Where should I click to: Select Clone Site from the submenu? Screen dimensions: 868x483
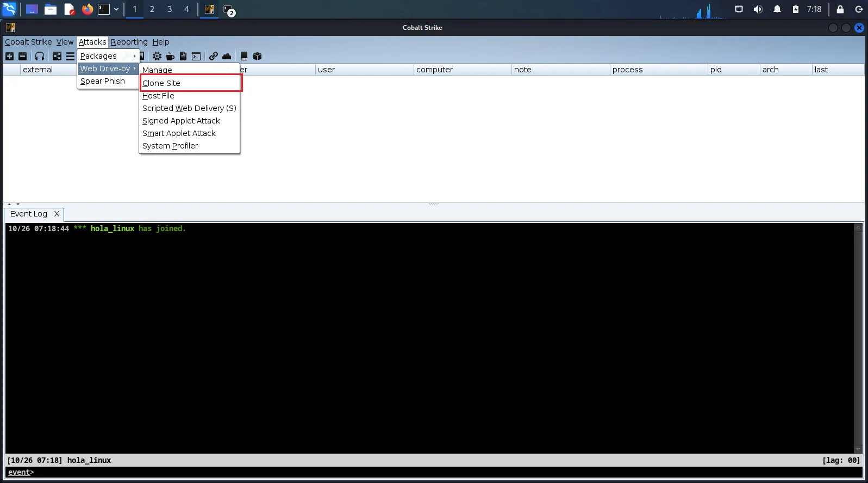click(161, 83)
